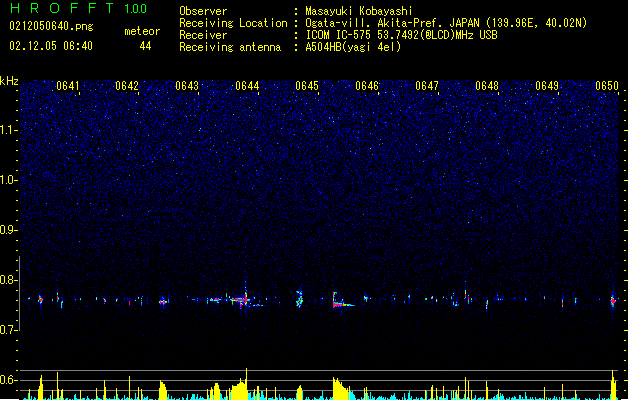629x400 pixels.
Task: Click the 0.8 kHz axis label
Action: tap(8, 280)
